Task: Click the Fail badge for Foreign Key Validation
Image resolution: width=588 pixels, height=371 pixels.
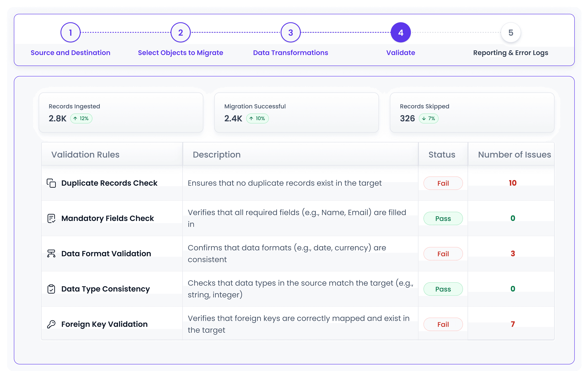Action: 443,324
